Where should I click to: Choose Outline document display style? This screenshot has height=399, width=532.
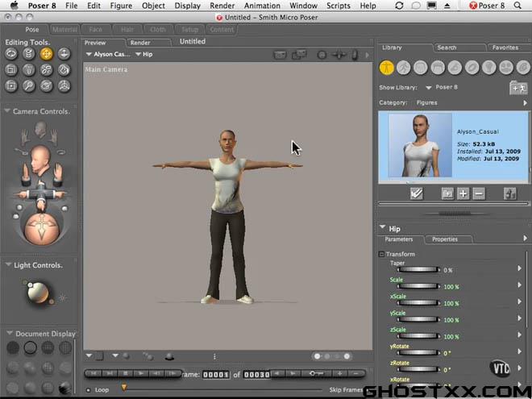30,347
